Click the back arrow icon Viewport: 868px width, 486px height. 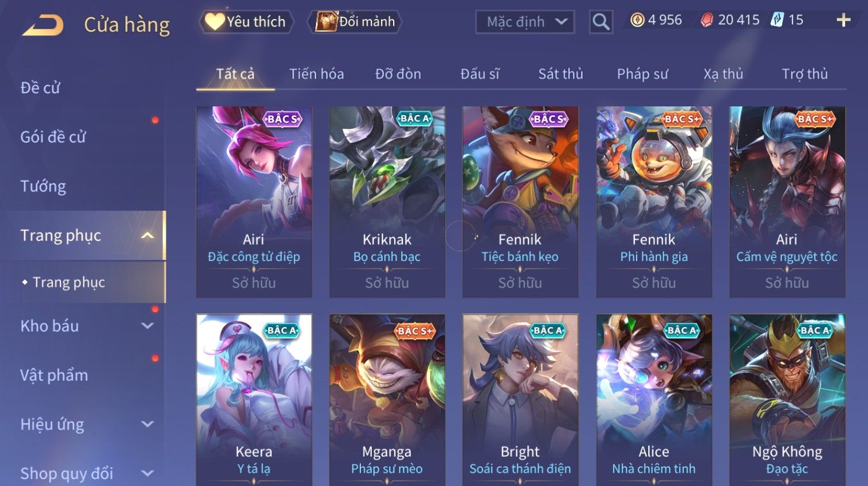click(43, 25)
